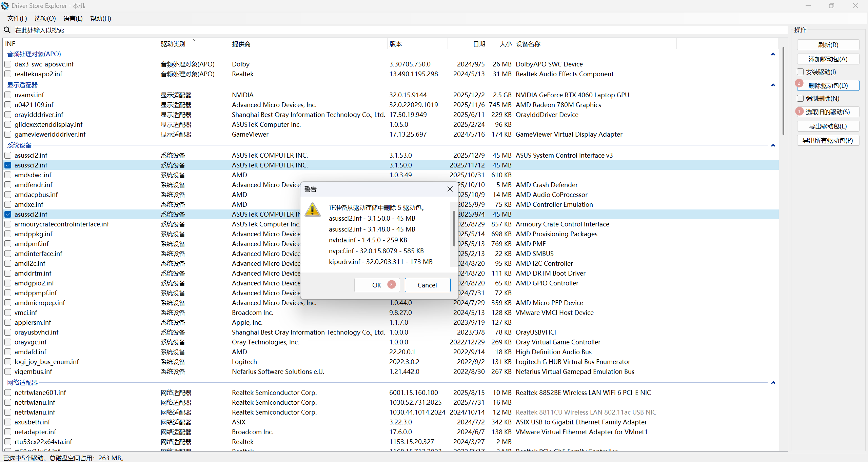Sort by the 设备名称 column header
Viewport: 868px width, 462px height.
pyautogui.click(x=595, y=44)
